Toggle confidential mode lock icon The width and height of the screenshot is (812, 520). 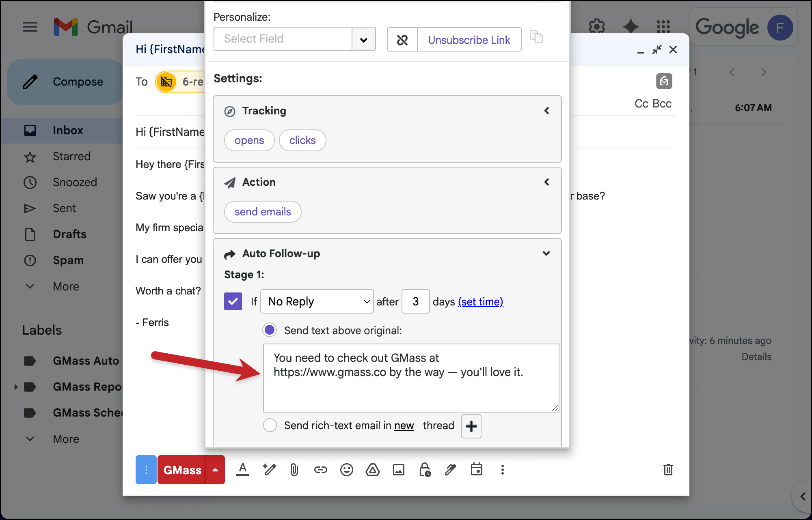click(425, 470)
